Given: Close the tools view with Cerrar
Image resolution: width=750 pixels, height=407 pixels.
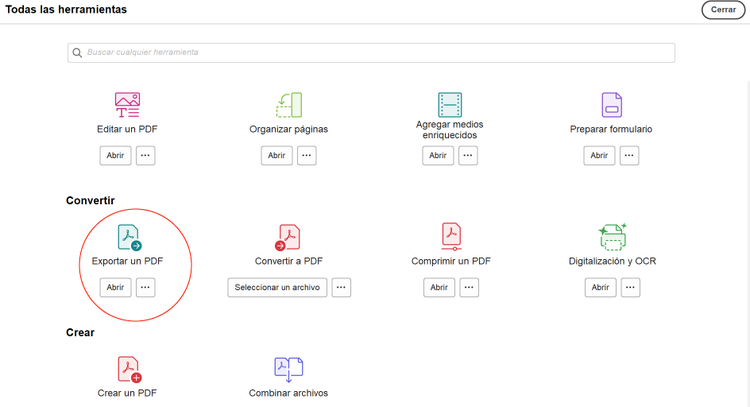Looking at the screenshot, I should pos(723,10).
